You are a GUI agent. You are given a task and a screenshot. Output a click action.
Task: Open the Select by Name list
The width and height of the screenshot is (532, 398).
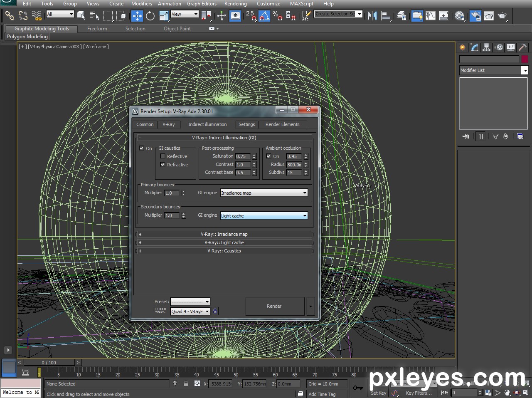tap(94, 16)
